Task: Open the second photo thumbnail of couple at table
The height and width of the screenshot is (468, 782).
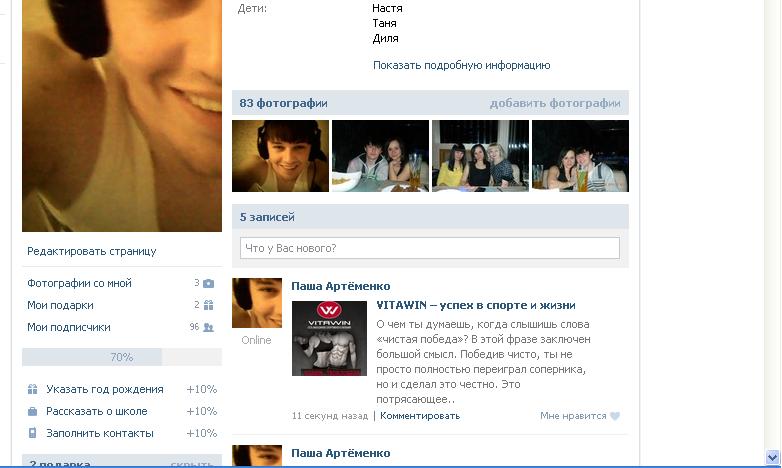Action: (x=381, y=156)
